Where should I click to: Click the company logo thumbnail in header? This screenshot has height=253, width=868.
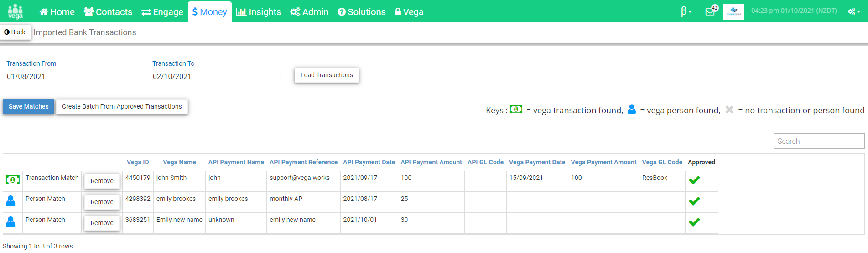click(734, 11)
